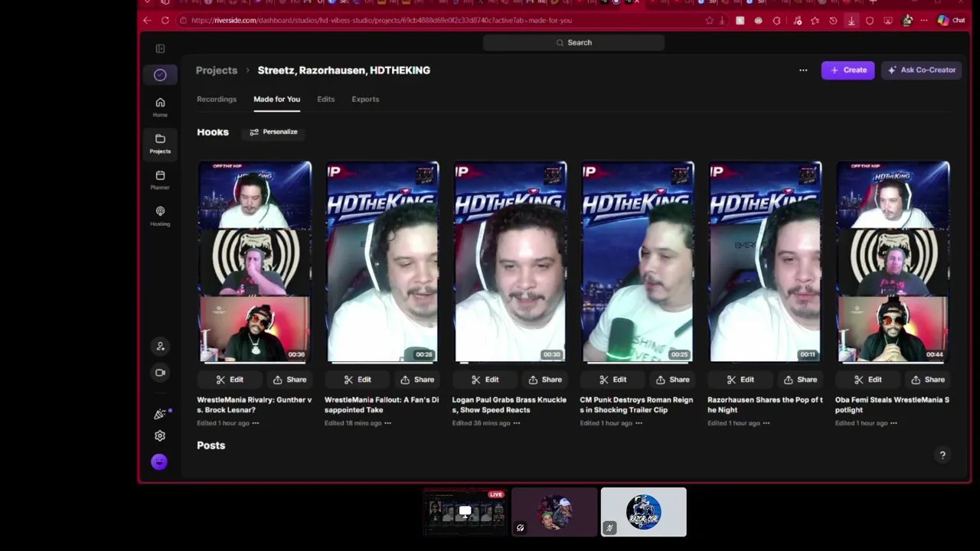Image resolution: width=980 pixels, height=551 pixels.
Task: Click the Projects breadcrumb link
Action: [x=217, y=70]
